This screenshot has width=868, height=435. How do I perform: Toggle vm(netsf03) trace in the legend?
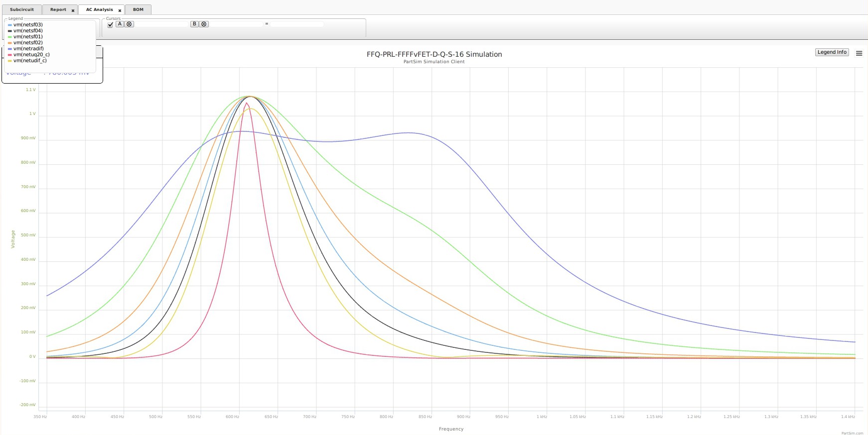(x=28, y=24)
